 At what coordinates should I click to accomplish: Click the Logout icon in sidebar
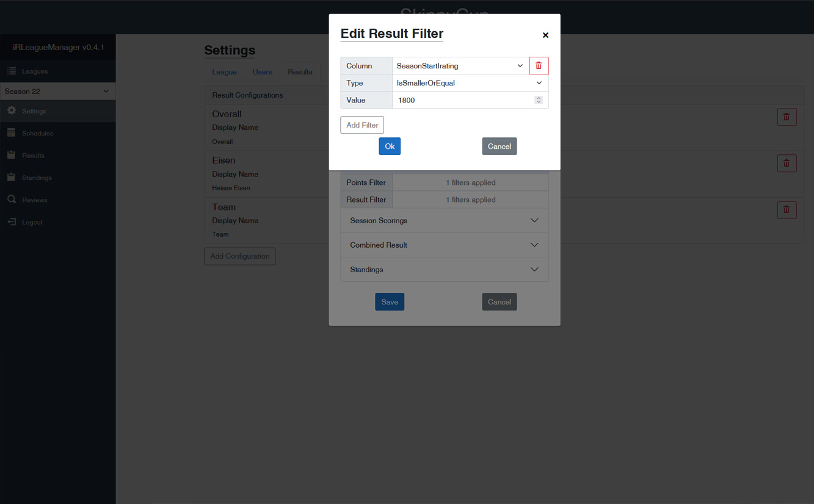point(12,222)
